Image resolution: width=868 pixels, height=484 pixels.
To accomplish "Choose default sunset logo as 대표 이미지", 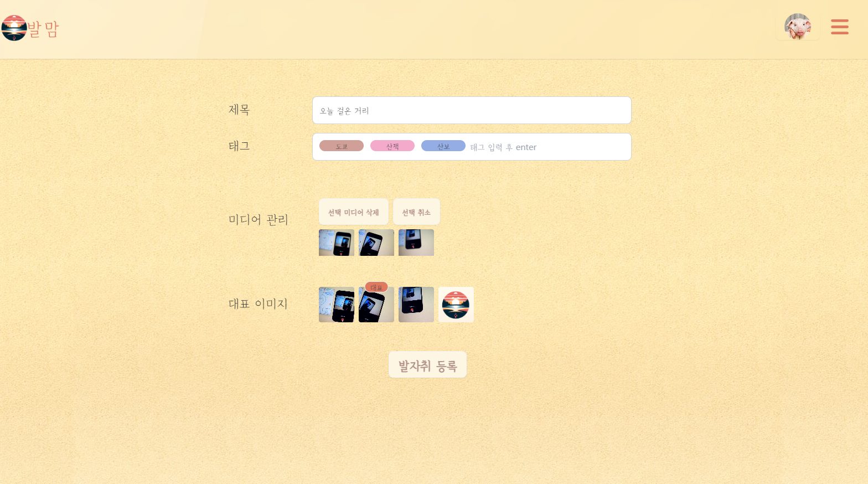I will pyautogui.click(x=456, y=305).
